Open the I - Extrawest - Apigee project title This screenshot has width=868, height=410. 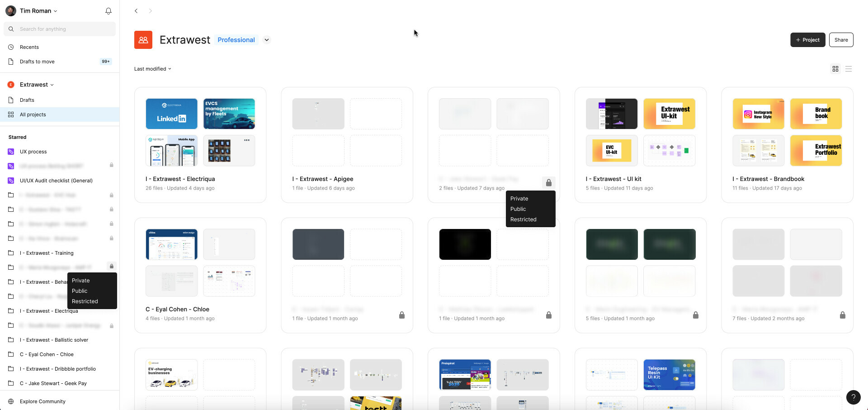tap(322, 179)
